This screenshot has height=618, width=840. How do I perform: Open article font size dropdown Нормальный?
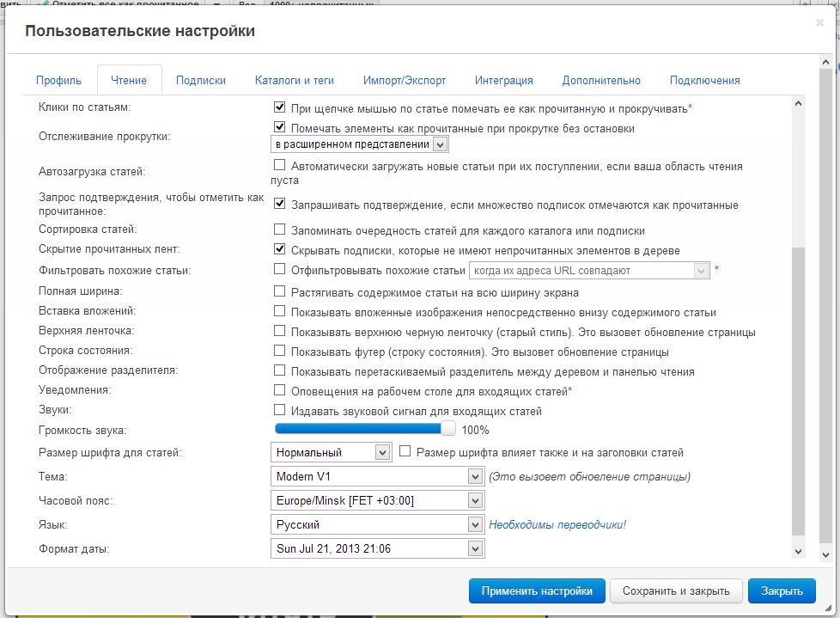(331, 452)
